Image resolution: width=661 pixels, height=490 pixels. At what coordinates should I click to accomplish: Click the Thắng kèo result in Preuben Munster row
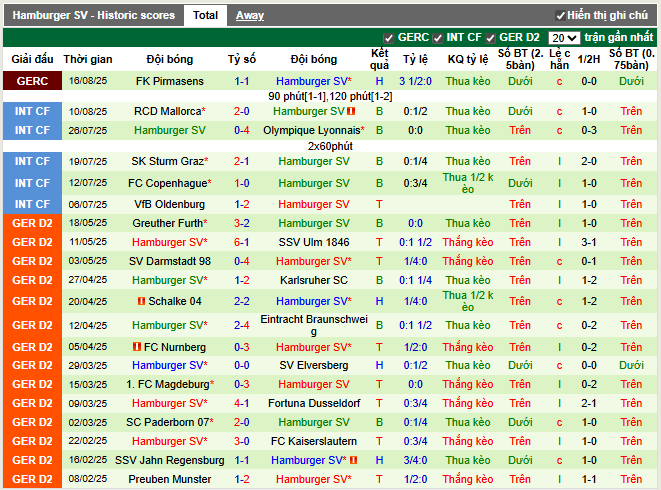click(x=468, y=479)
